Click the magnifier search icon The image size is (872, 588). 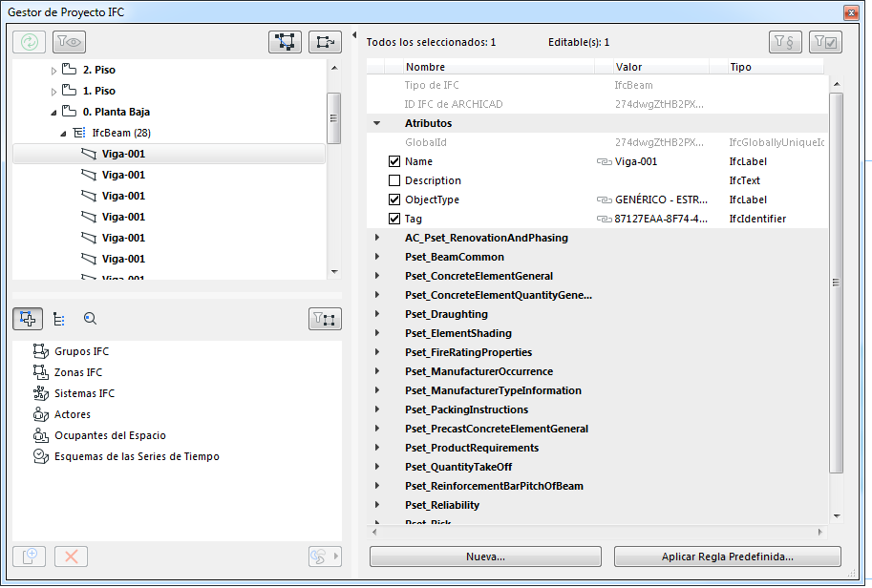[x=90, y=319]
